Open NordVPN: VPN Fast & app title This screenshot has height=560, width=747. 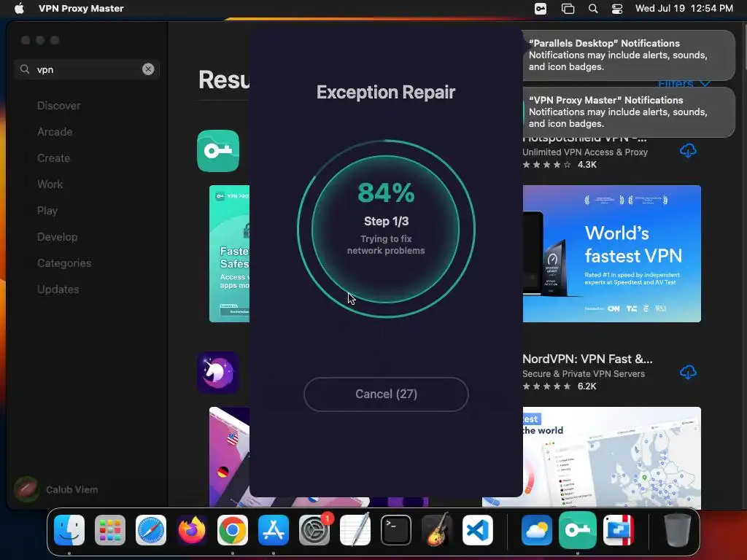(x=587, y=359)
